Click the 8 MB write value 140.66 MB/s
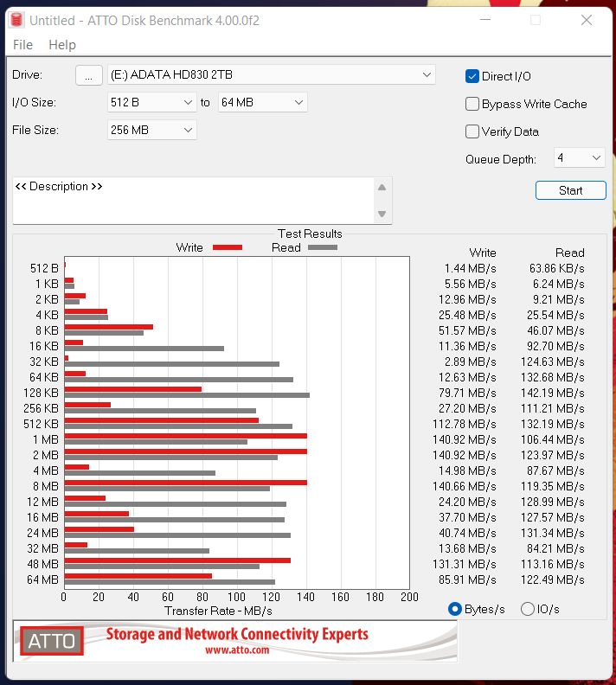616x685 pixels. 464,486
